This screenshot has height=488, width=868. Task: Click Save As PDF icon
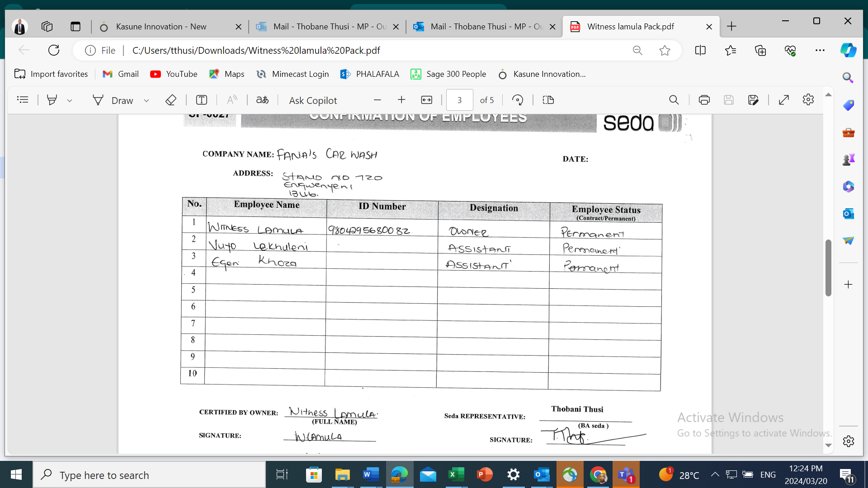(x=753, y=100)
